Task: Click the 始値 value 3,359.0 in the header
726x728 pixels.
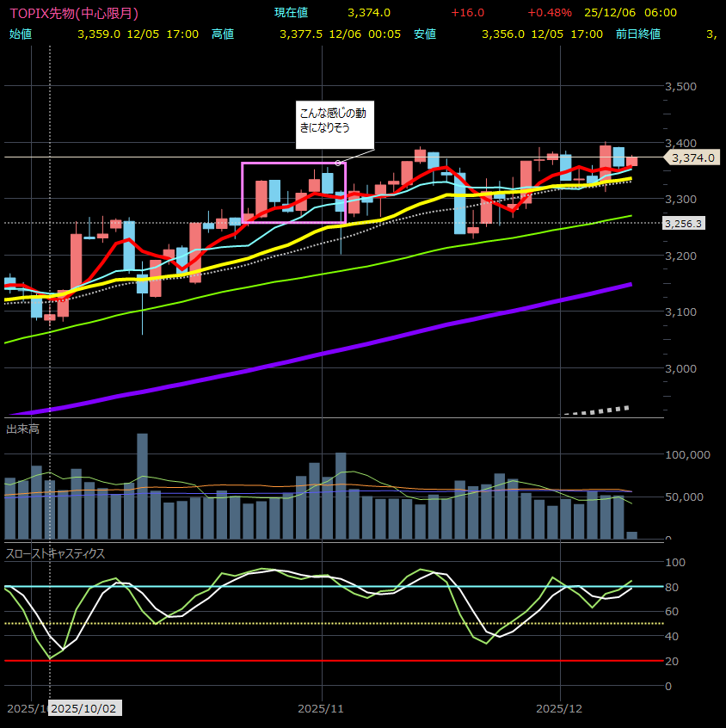Action: 98,34
